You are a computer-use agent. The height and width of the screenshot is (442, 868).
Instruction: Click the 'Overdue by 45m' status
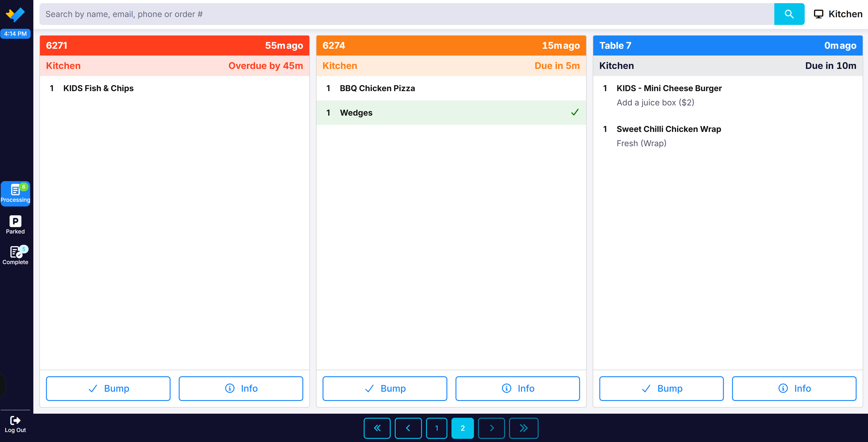pyautogui.click(x=265, y=66)
